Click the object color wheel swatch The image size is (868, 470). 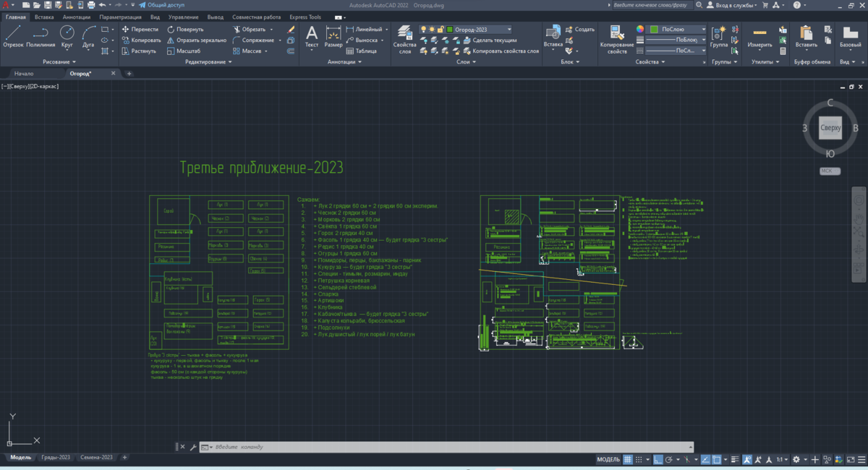640,30
